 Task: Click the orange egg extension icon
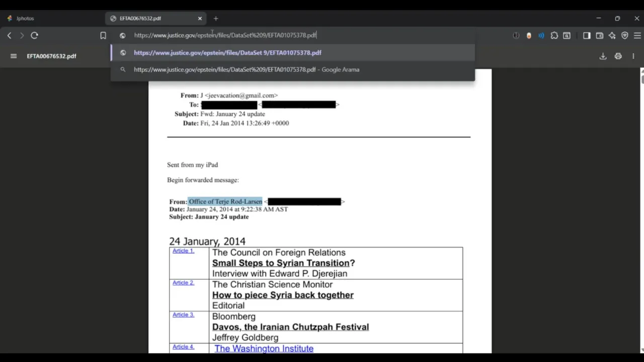[x=529, y=35]
